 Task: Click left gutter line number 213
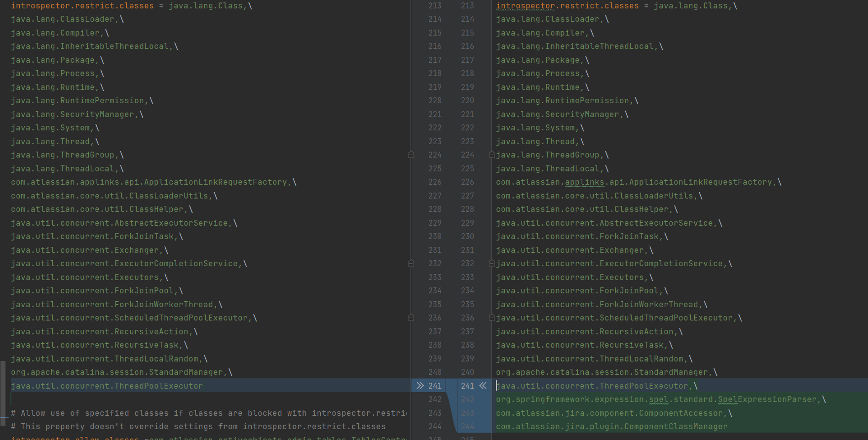click(x=435, y=6)
